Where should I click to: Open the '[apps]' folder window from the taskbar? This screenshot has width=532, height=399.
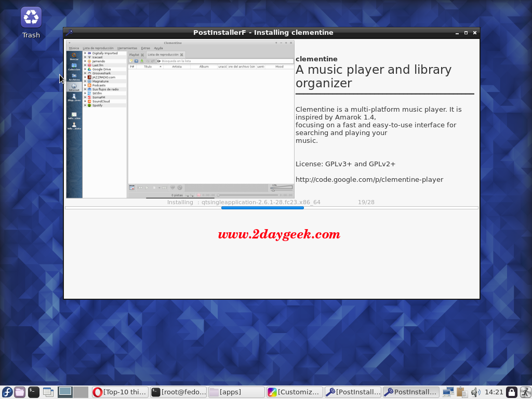[x=236, y=392]
